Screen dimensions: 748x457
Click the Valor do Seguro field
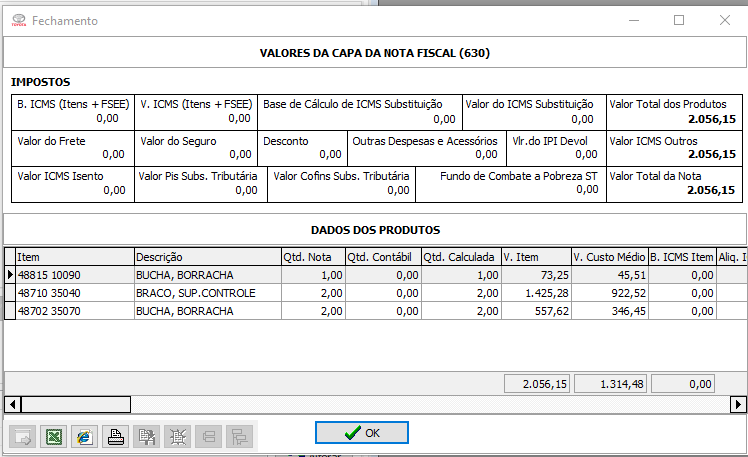[x=196, y=148]
